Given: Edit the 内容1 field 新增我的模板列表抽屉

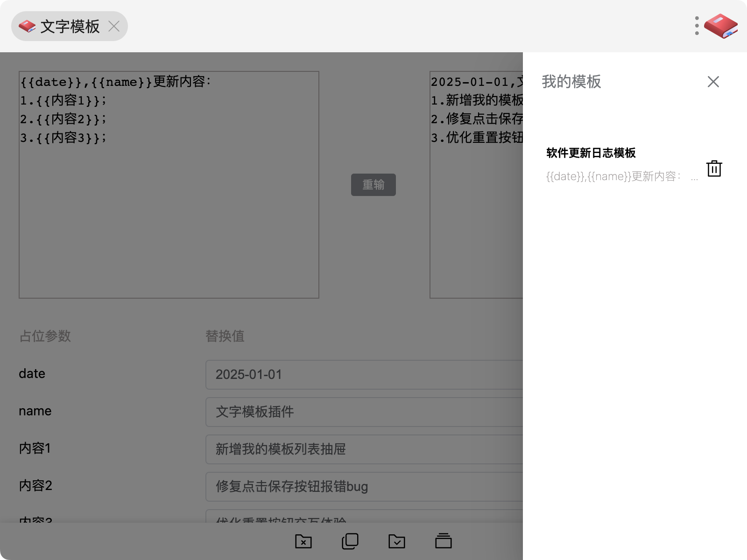Looking at the screenshot, I should (x=364, y=449).
